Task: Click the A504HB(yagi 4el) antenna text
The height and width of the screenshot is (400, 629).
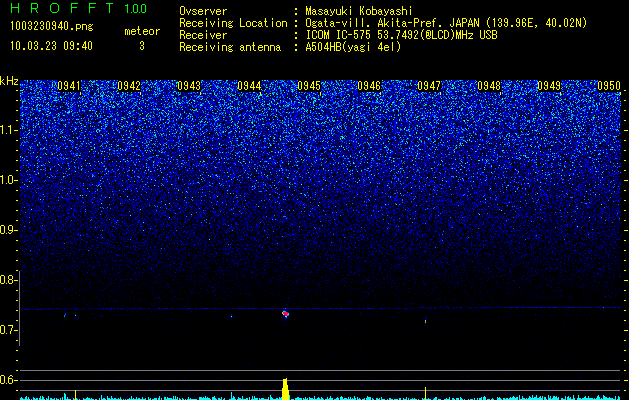Action: (x=353, y=47)
